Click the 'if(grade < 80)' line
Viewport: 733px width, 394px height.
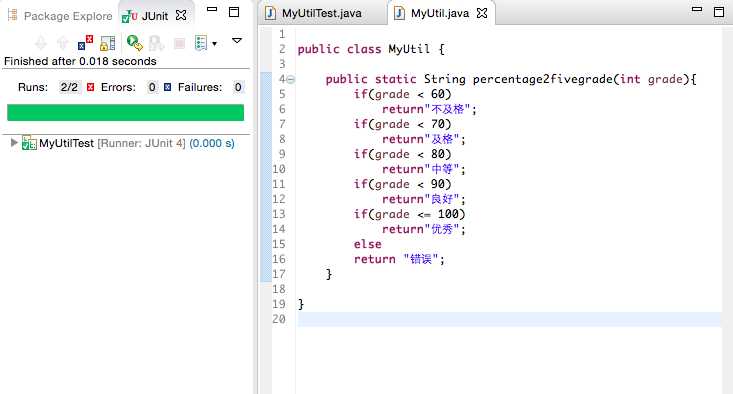click(x=402, y=154)
